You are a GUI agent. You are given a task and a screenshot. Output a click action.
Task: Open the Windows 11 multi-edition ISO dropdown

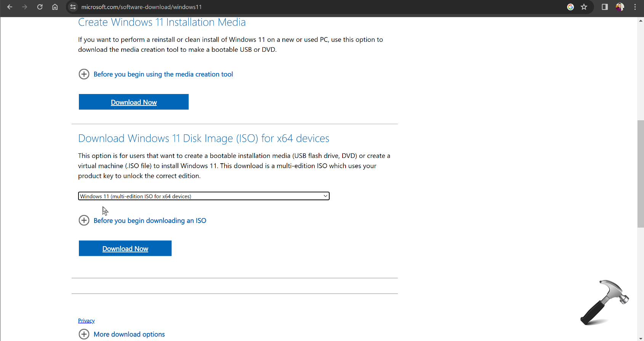203,196
